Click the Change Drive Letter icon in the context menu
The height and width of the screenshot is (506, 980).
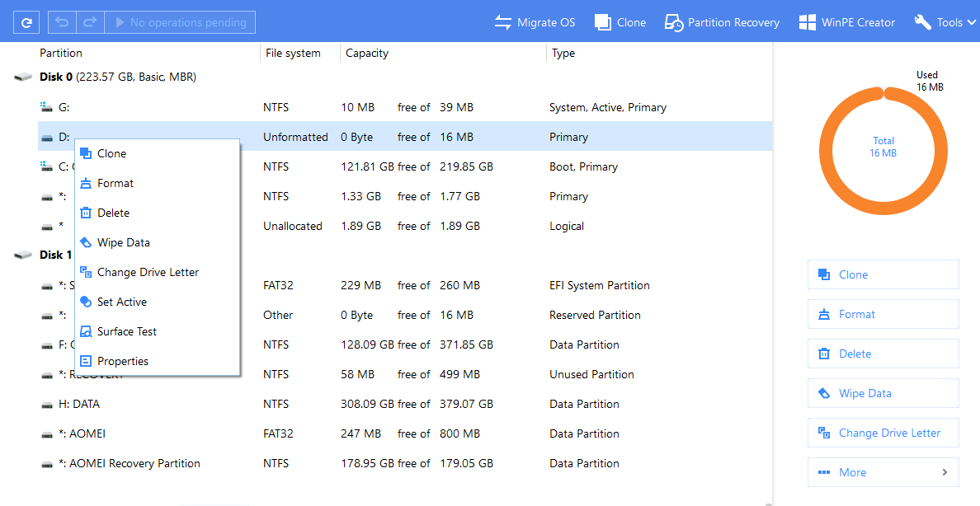pos(87,272)
